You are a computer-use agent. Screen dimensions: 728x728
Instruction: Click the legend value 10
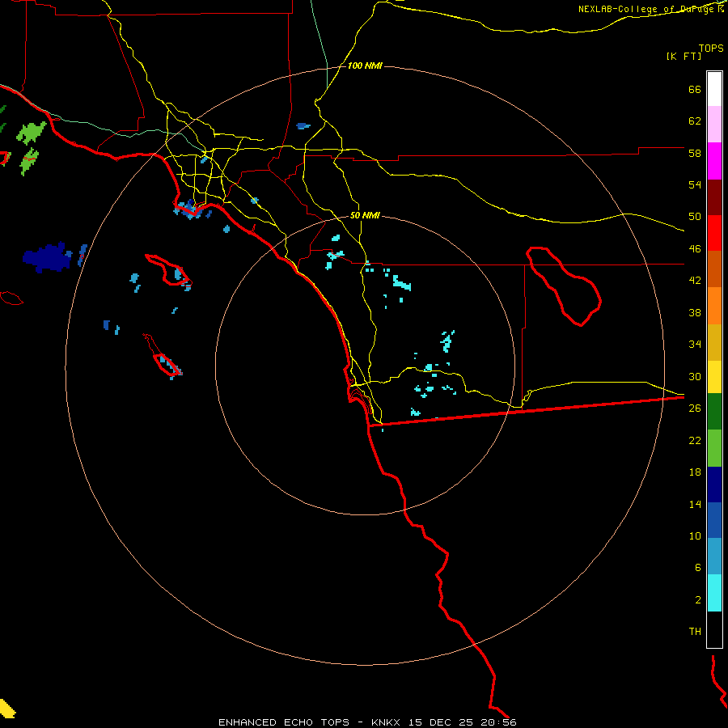(695, 535)
